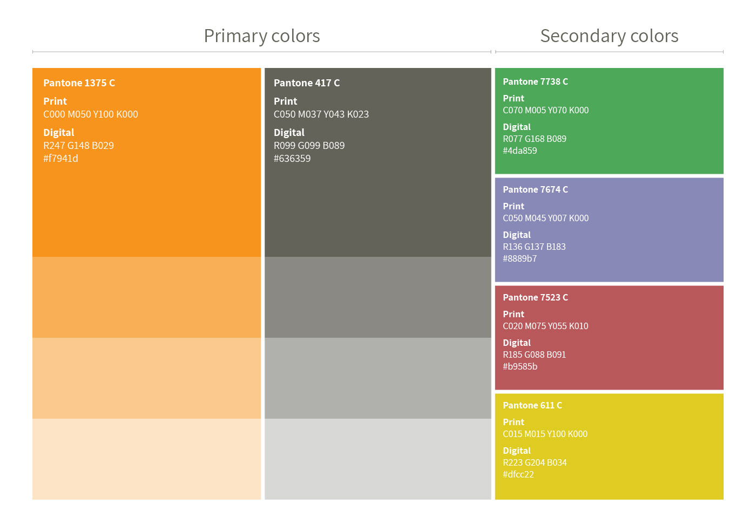Select the 'Pantone 1375 C' title text
Image resolution: width=756 pixels, height=532 pixels.
pyautogui.click(x=79, y=83)
